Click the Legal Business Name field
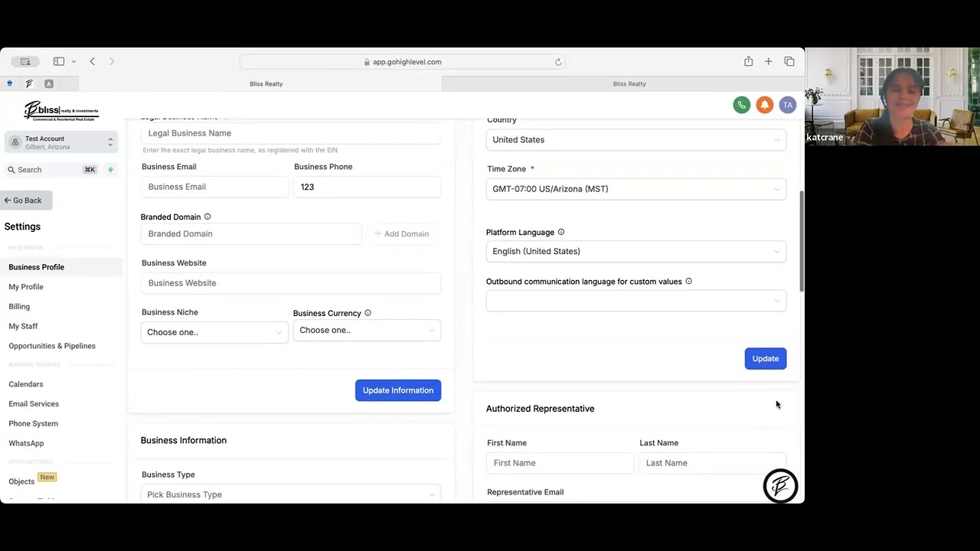Viewport: 980px width, 551px height. point(291,133)
